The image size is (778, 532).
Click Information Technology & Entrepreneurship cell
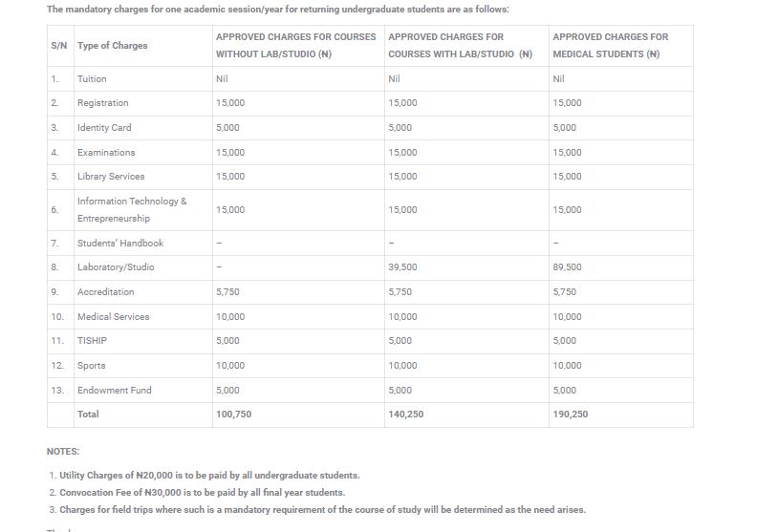click(132, 209)
